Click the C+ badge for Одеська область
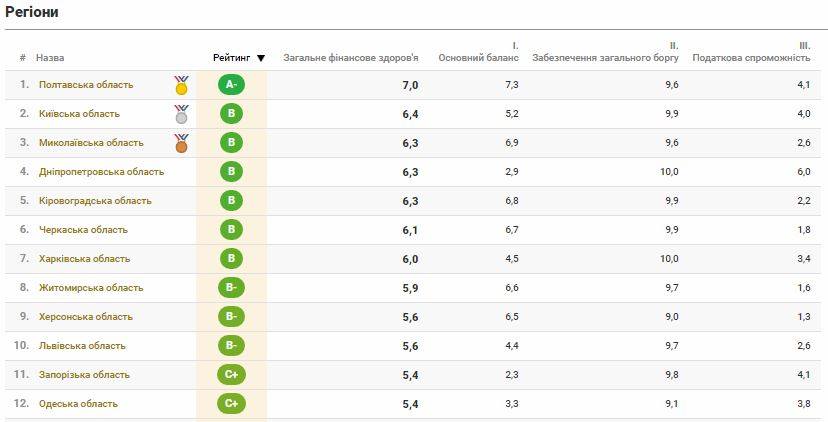 231,404
